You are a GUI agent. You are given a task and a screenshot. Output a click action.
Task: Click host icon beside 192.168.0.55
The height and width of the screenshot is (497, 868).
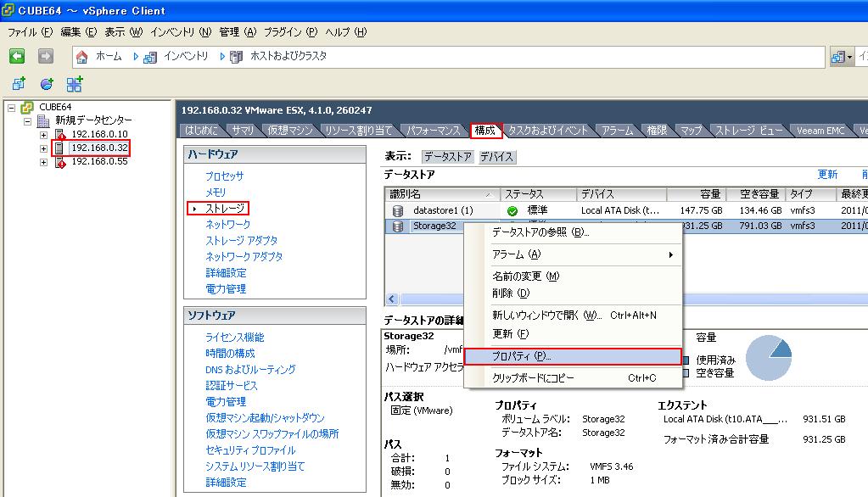coord(59,162)
